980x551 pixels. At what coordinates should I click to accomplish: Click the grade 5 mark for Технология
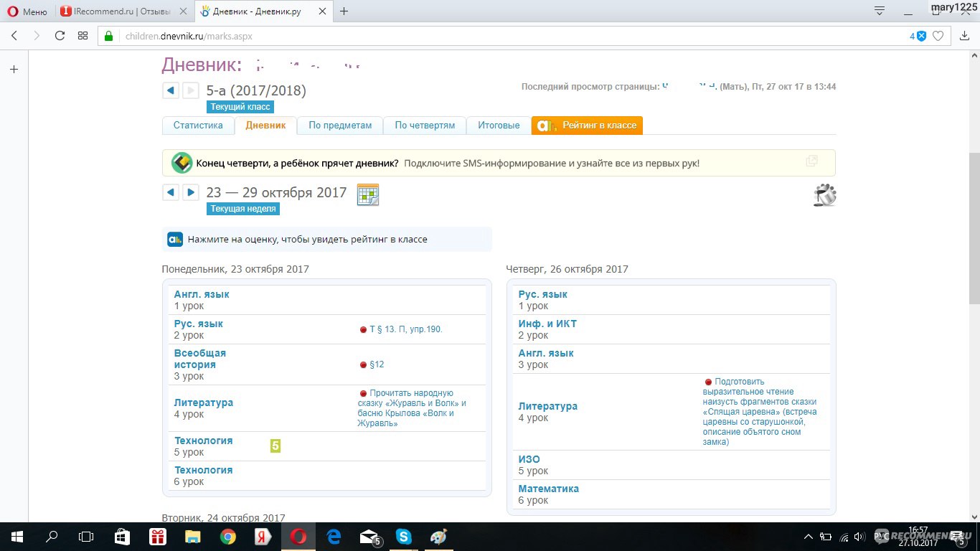tap(275, 446)
